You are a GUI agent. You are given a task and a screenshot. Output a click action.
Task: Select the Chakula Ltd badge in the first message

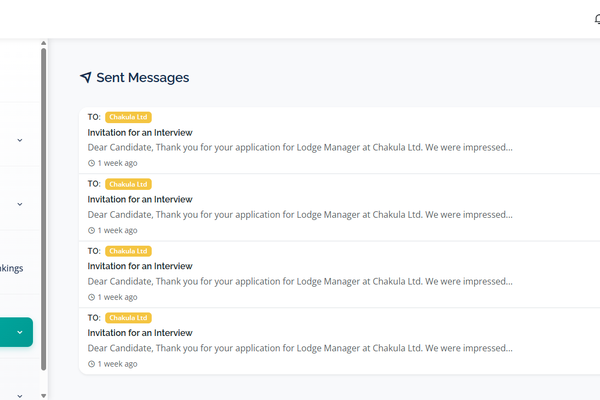(128, 117)
